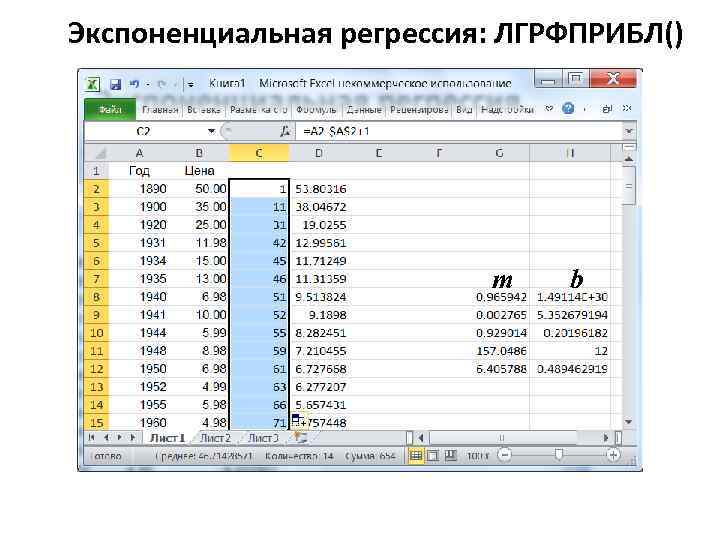Open the Customize Quick Access Toolbar dropdown

pyautogui.click(x=191, y=84)
